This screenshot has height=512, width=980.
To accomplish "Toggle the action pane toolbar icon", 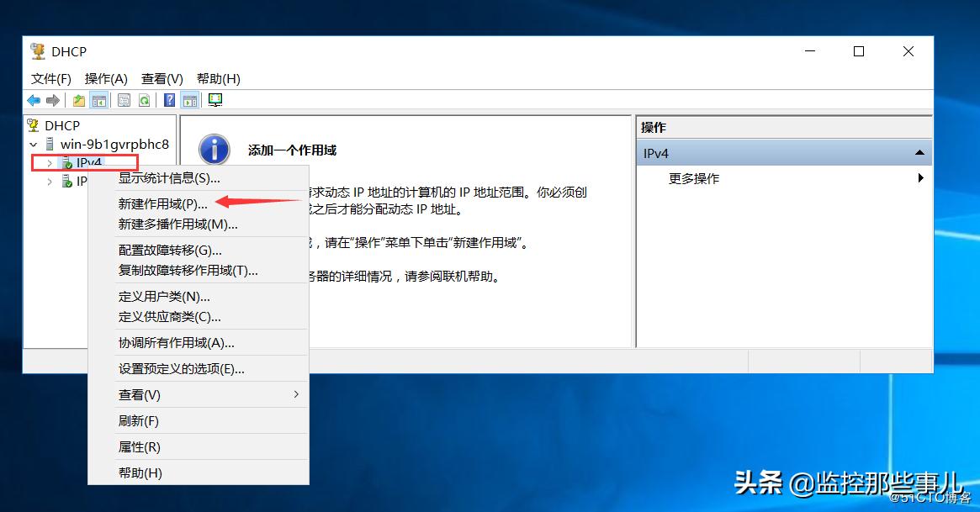I will click(189, 99).
